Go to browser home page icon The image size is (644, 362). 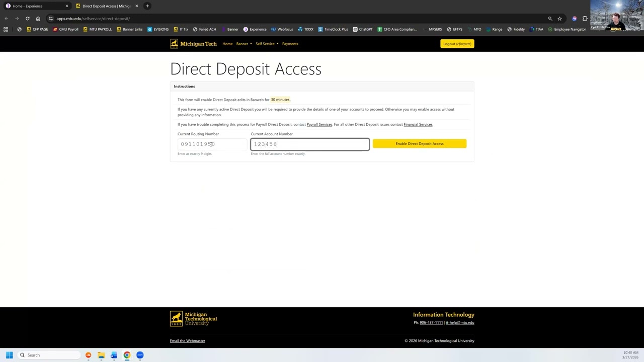[x=38, y=19]
